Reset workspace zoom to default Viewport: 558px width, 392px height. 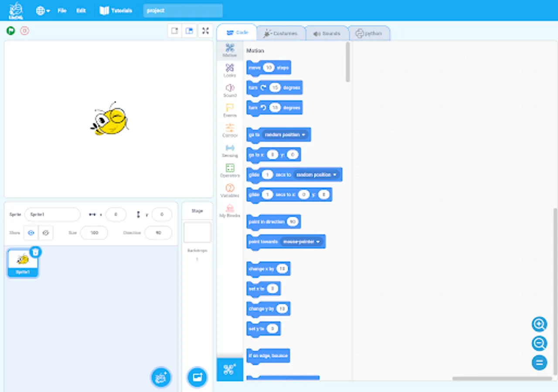[x=539, y=363]
